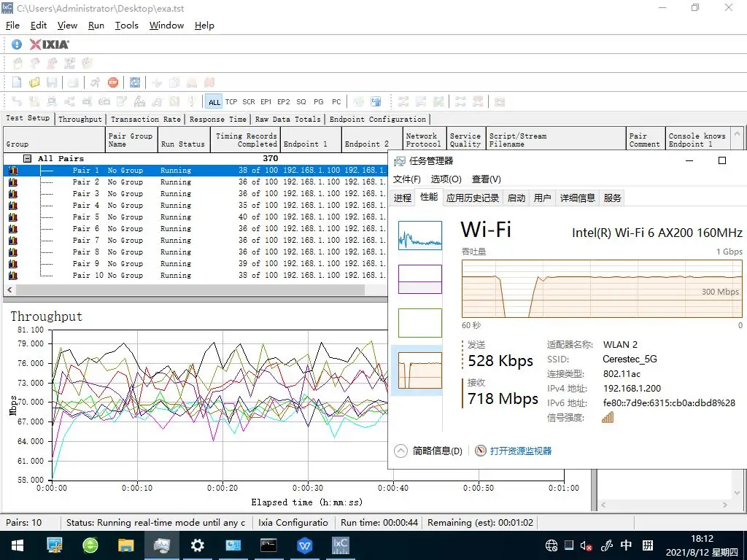Click the blue export icon next to PC
This screenshot has height=560, width=747.
tap(376, 101)
